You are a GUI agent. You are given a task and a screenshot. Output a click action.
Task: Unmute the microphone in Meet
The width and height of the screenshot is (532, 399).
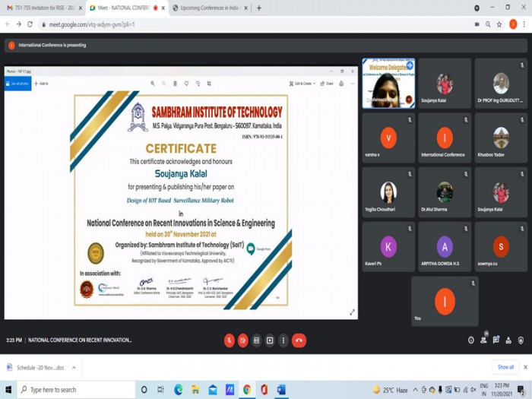click(229, 340)
